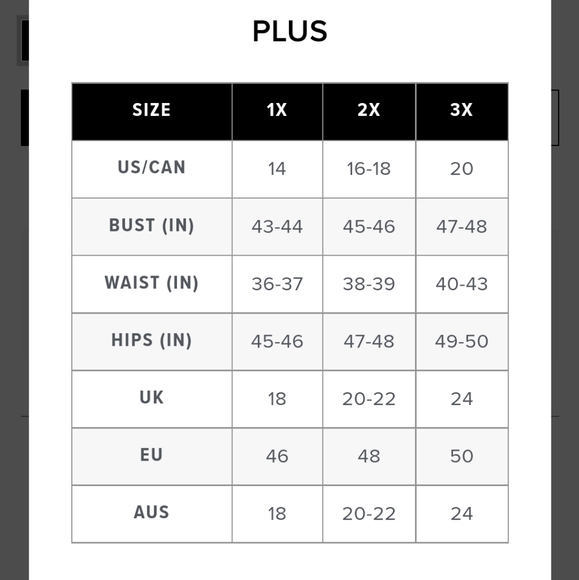Click the 20-22 UK size cell
Image resolution: width=579 pixels, height=580 pixels.
369,399
